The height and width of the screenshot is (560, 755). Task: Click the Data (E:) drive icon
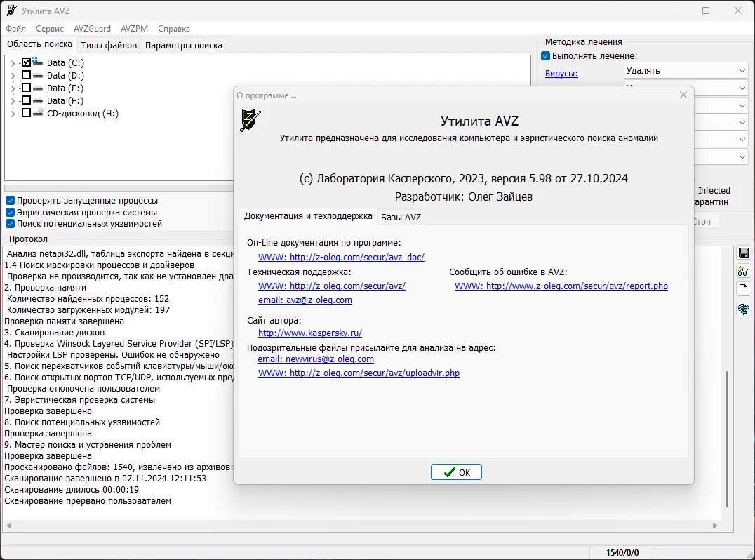38,88
